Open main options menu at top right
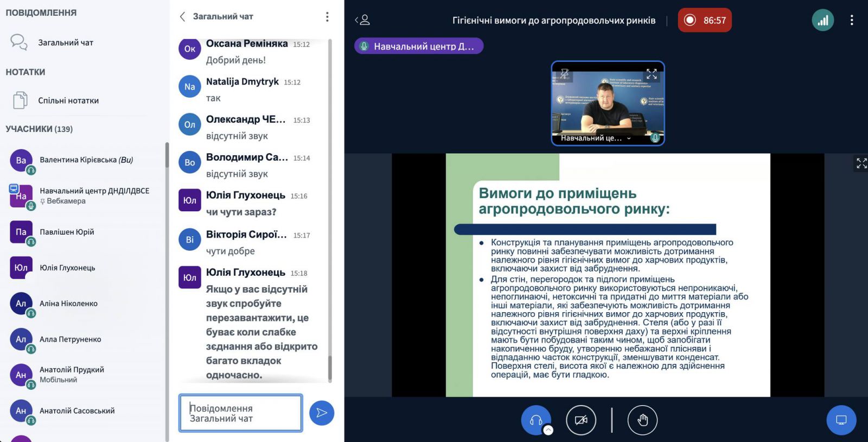This screenshot has width=868, height=442. pos(851,21)
